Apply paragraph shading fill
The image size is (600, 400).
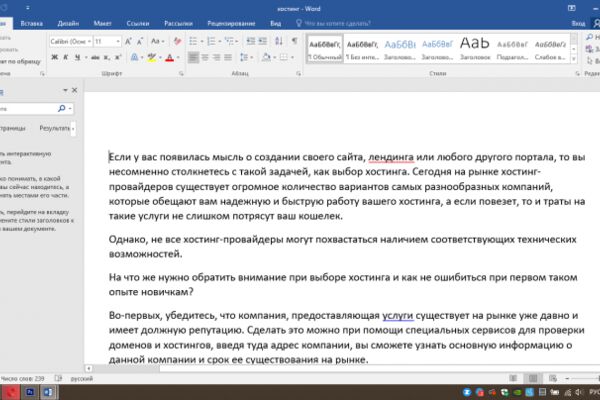(266, 57)
